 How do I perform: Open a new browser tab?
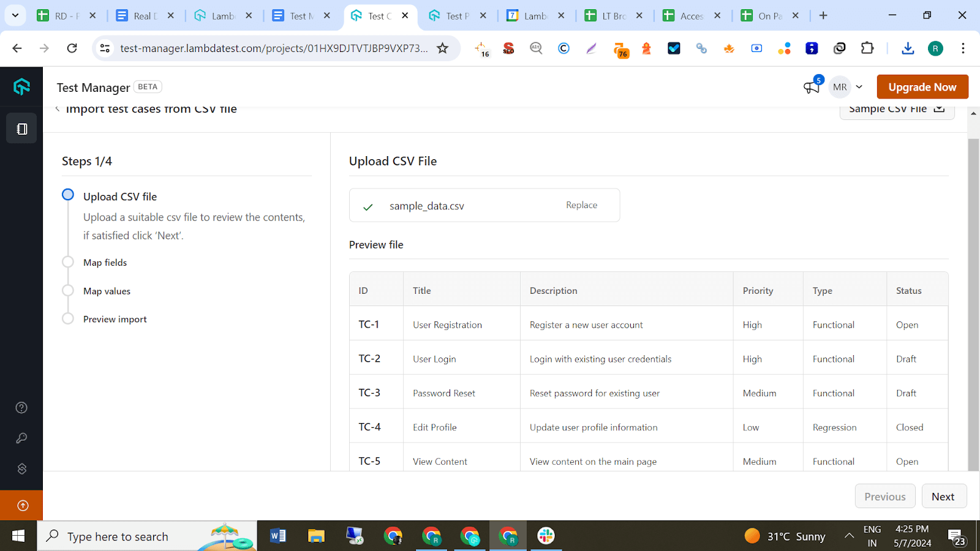click(823, 16)
